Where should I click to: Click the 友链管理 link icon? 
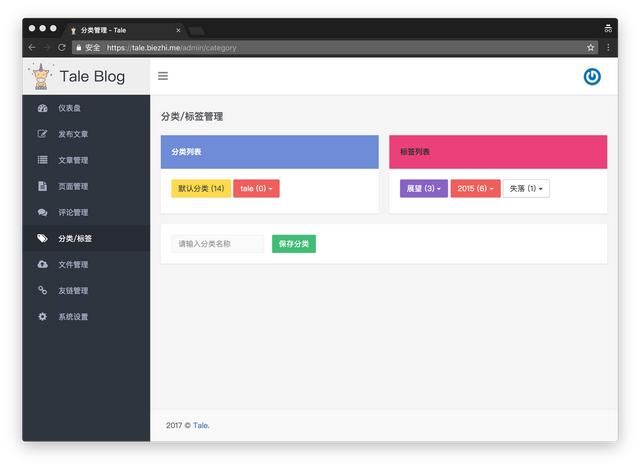42,290
